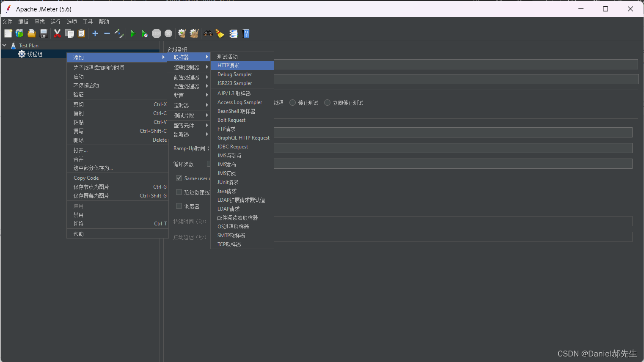This screenshot has width=644, height=362.
Task: Click the Save floppy disk icon
Action: pos(43,33)
